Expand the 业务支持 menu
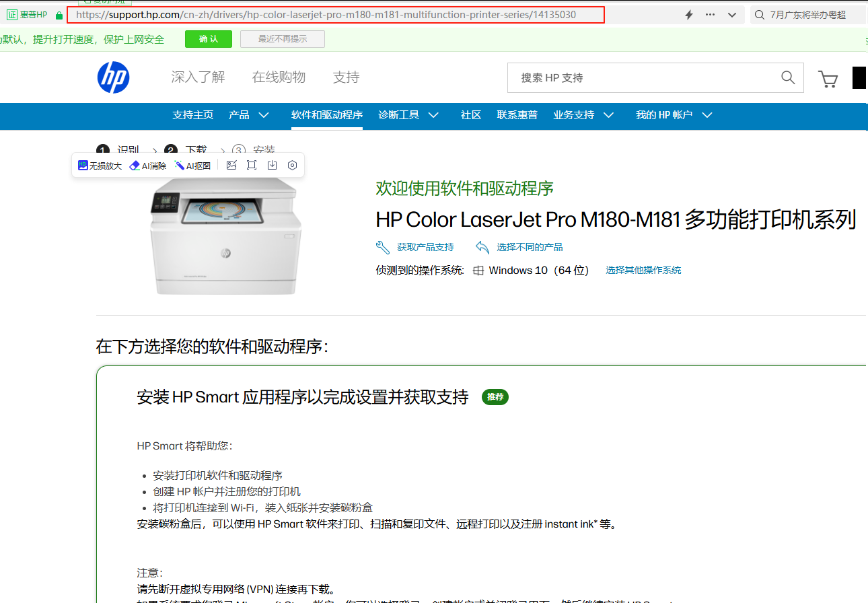Screen dimensions: 868x603 coord(583,115)
